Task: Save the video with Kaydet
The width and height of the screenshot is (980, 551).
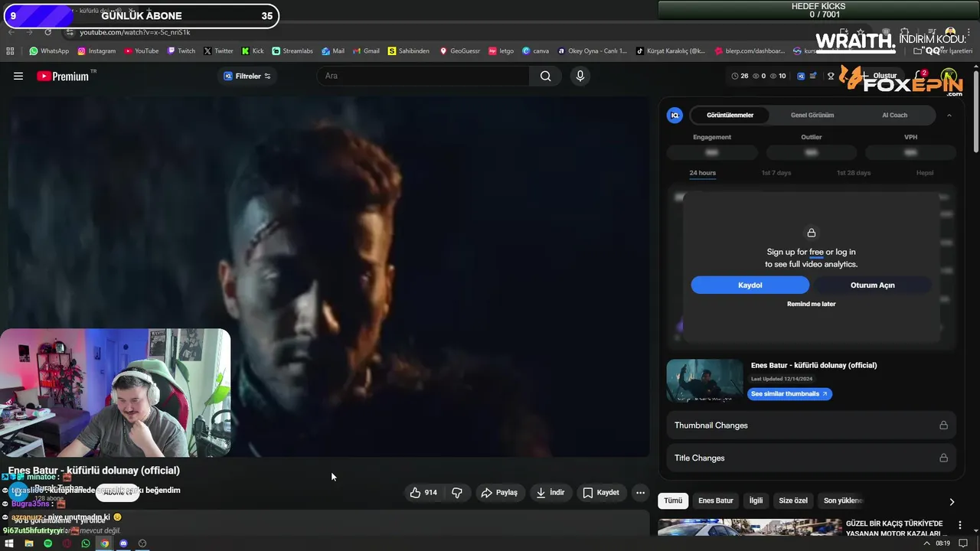Action: coord(601,493)
